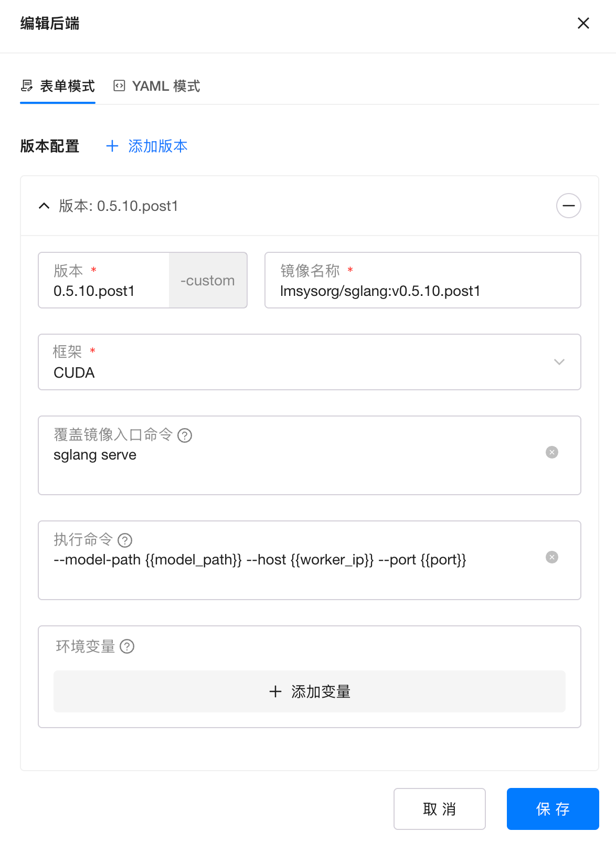The height and width of the screenshot is (853, 616).
Task: Click help icon next to 环境变量
Action: [x=127, y=646]
